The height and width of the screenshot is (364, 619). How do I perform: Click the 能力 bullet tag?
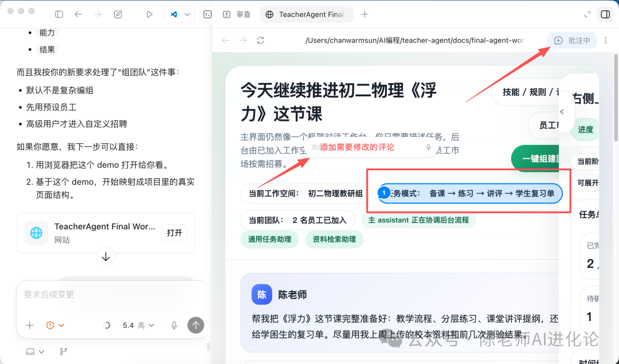[x=47, y=32]
